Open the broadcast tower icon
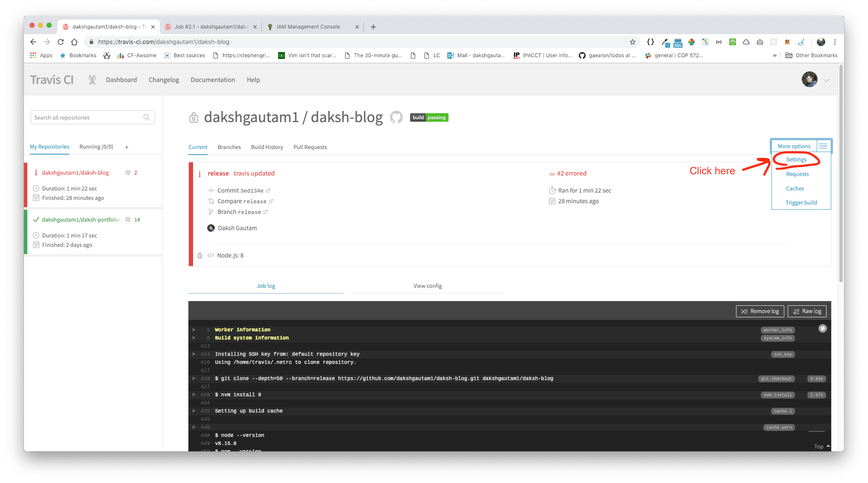 pyautogui.click(x=92, y=80)
